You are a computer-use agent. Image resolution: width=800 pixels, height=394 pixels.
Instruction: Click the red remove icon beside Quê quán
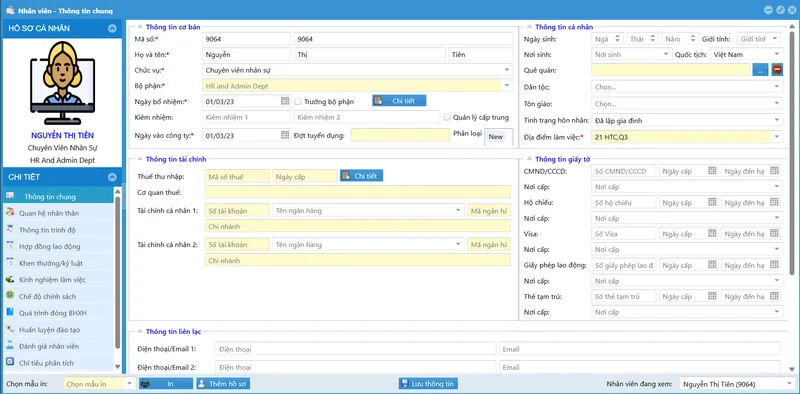[777, 70]
